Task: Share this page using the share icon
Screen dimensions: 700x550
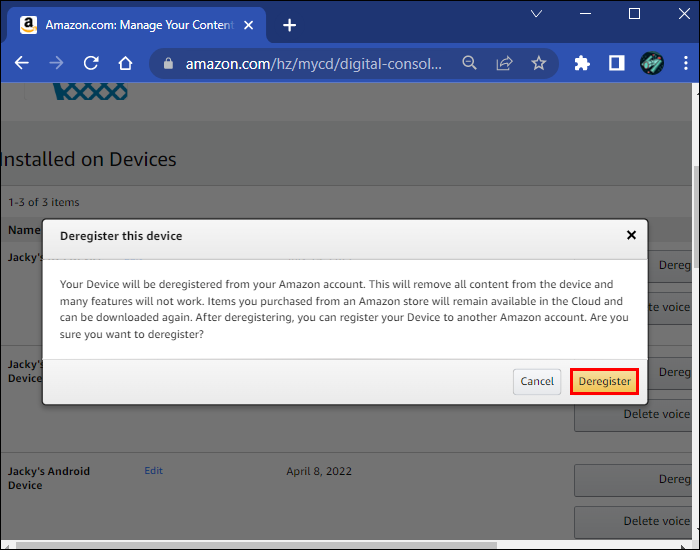Action: click(x=504, y=63)
